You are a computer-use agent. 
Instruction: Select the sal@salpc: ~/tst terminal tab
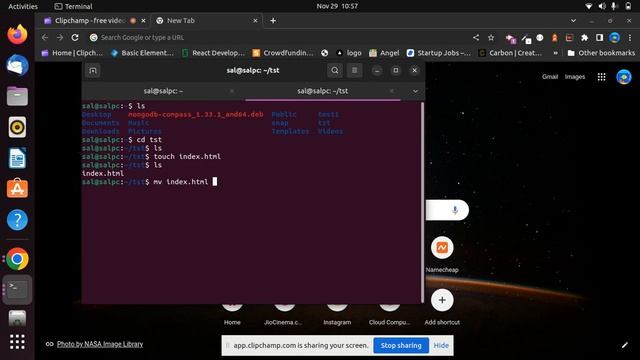[322, 91]
